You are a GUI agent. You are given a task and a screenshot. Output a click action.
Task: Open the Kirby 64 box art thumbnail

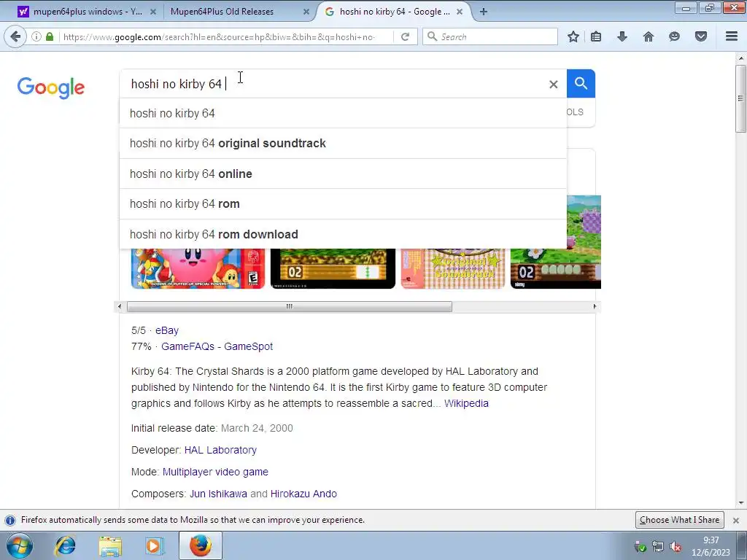pyautogui.click(x=198, y=268)
